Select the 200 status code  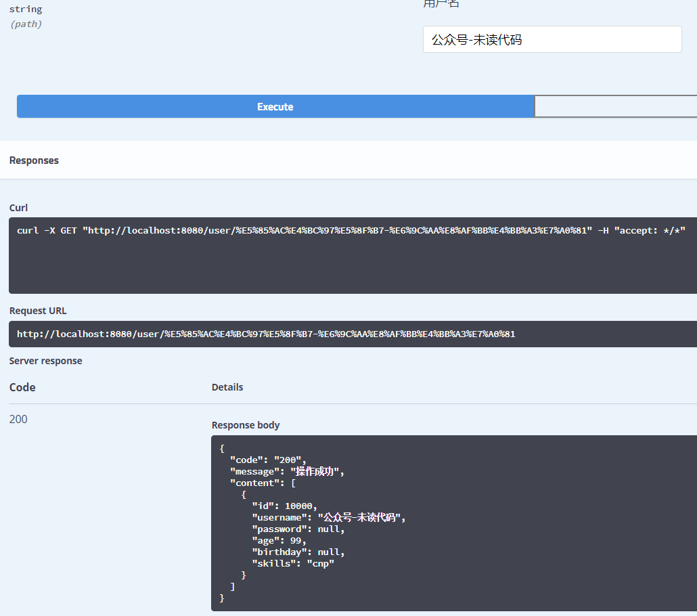pos(18,419)
